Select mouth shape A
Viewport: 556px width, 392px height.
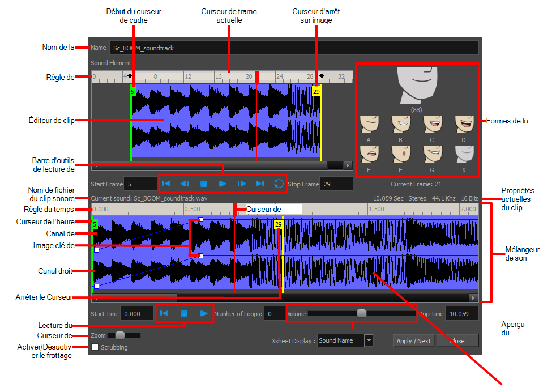369,125
